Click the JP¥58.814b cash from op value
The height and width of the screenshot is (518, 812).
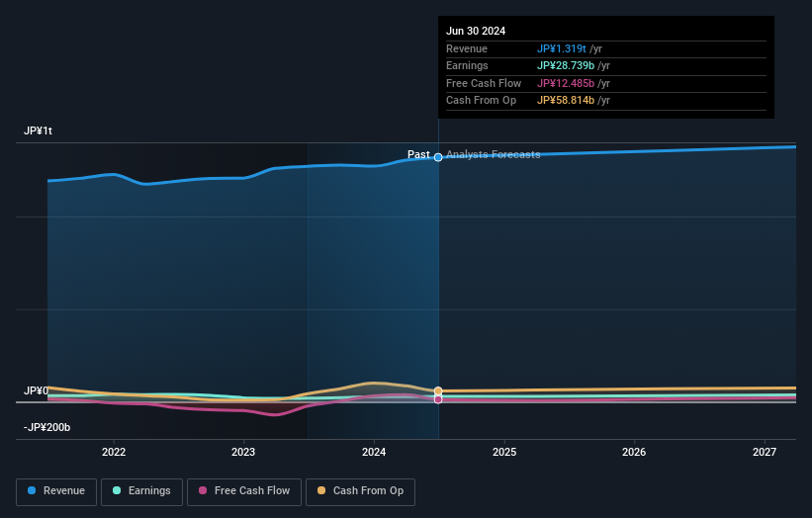pos(566,101)
